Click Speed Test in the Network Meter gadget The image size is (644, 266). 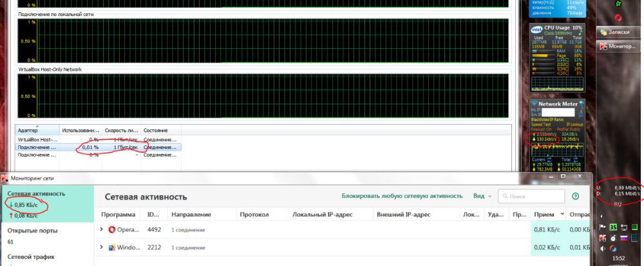tap(540, 124)
